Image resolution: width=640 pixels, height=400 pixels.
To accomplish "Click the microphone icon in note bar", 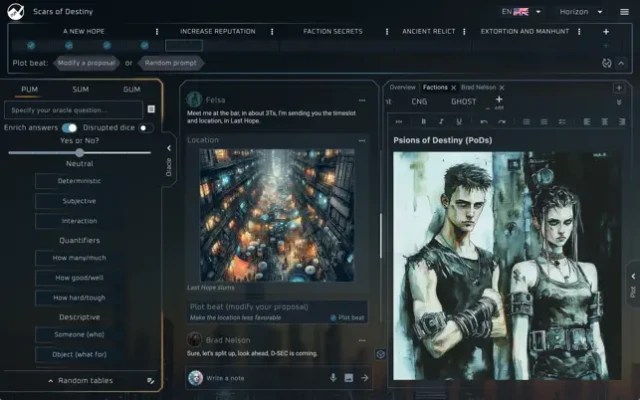I will click(x=333, y=378).
